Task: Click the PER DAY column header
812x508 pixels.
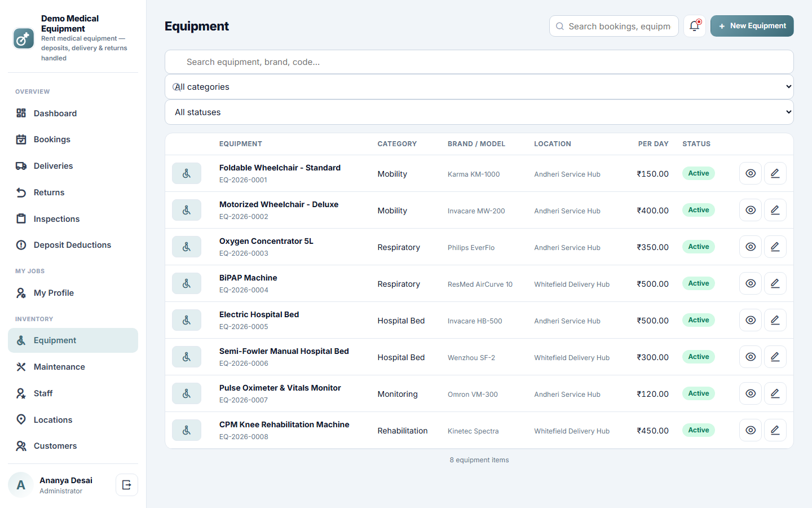Action: [654, 144]
